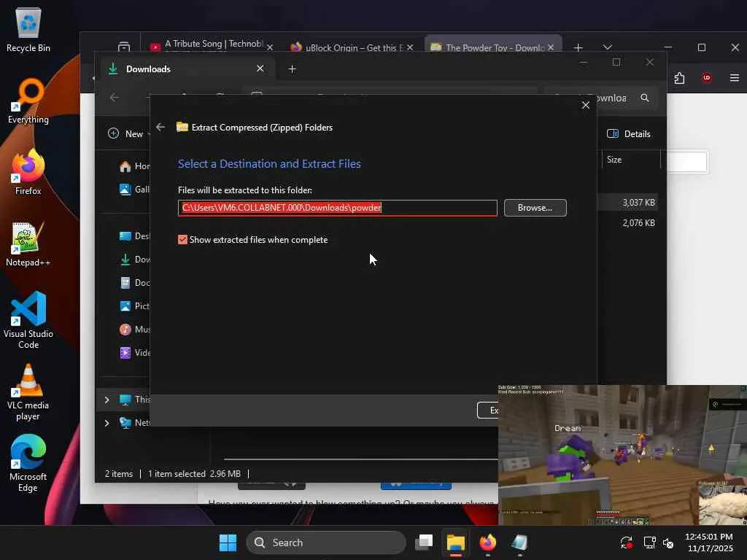Click the taskbar clock and date
The width and height of the screenshot is (747, 560).
[709, 542]
